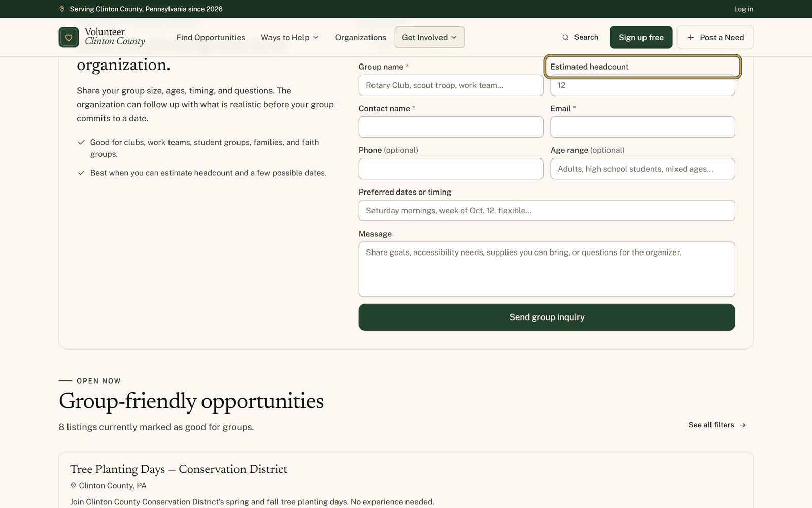This screenshot has height=508, width=812.
Task: Click the Estimated headcount number field
Action: click(642, 85)
